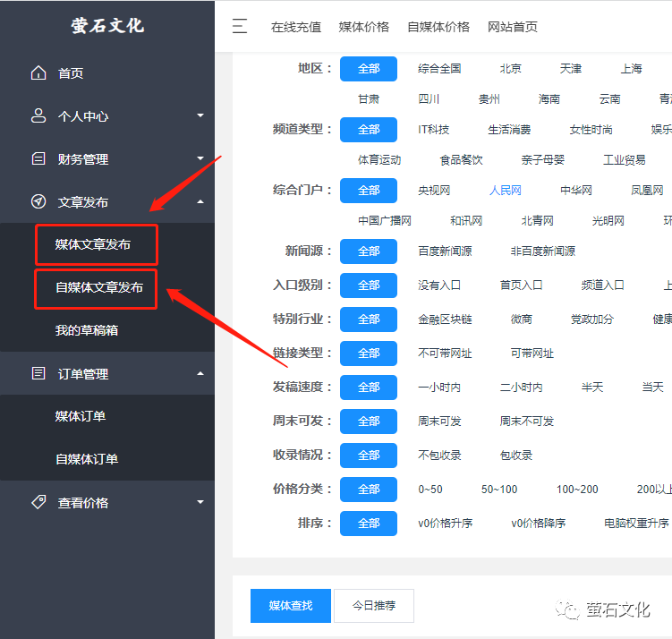Click the price tag icon for 查看价格

click(x=38, y=502)
